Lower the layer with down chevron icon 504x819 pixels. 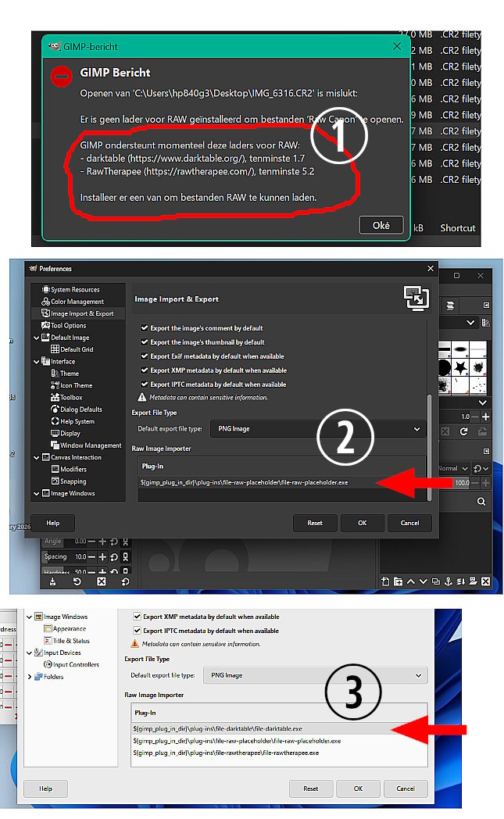(x=423, y=581)
